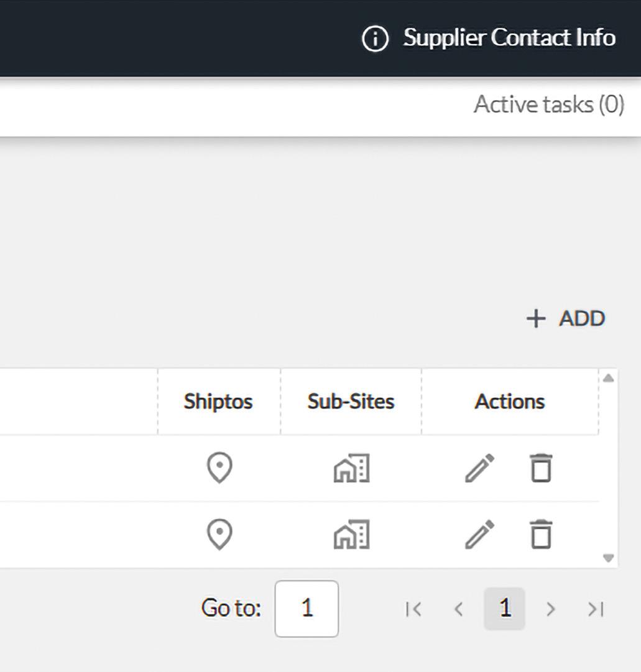Open Shiptos pin for first row
The image size is (641, 672).
[219, 468]
